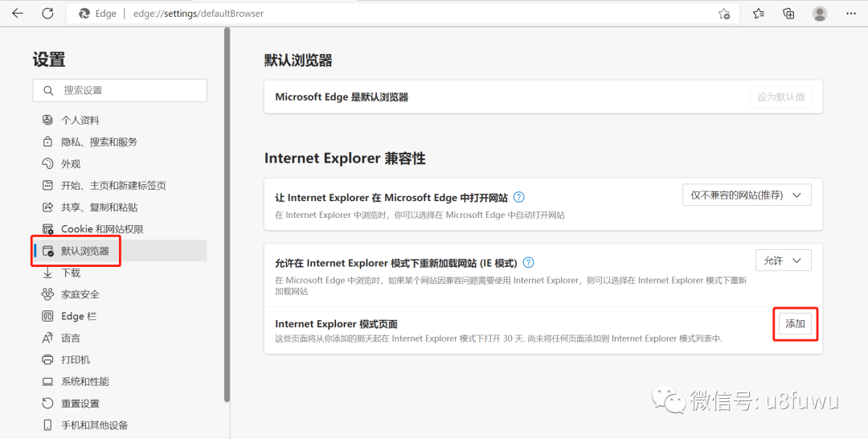
Task: Click the 外观 appearance icon
Action: [x=47, y=163]
